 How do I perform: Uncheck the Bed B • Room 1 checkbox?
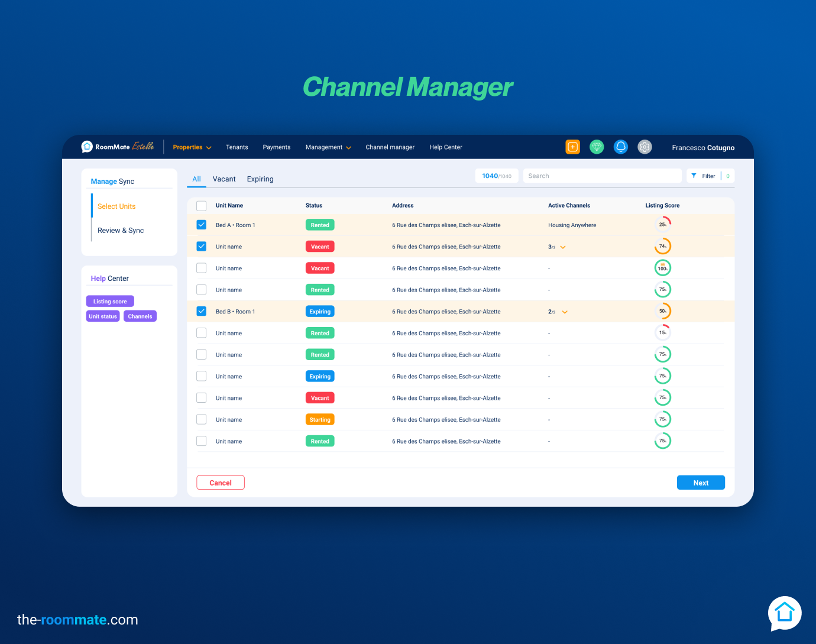pyautogui.click(x=202, y=311)
